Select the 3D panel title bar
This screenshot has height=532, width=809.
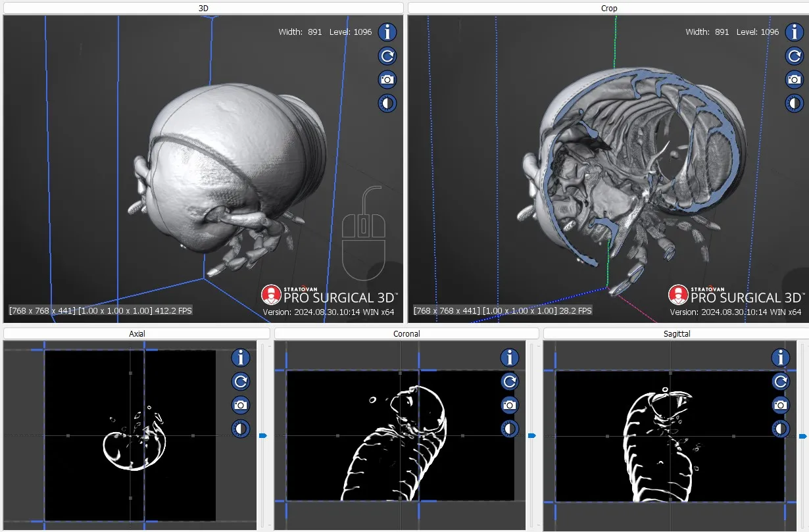pyautogui.click(x=203, y=8)
